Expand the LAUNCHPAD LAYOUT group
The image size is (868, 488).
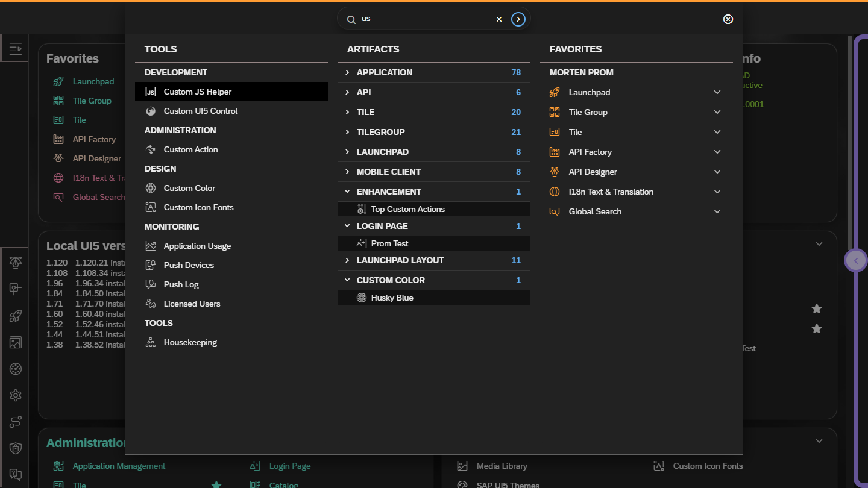pos(347,260)
